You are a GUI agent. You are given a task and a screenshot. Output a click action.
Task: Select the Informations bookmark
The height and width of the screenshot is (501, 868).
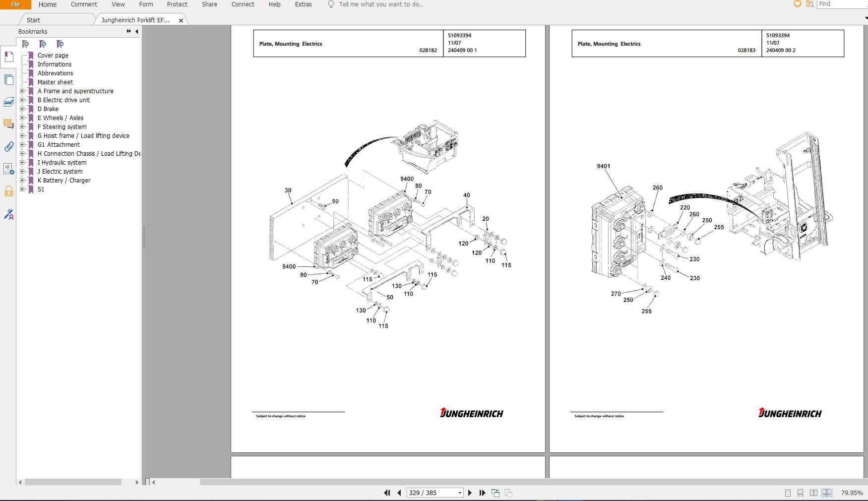coord(55,64)
